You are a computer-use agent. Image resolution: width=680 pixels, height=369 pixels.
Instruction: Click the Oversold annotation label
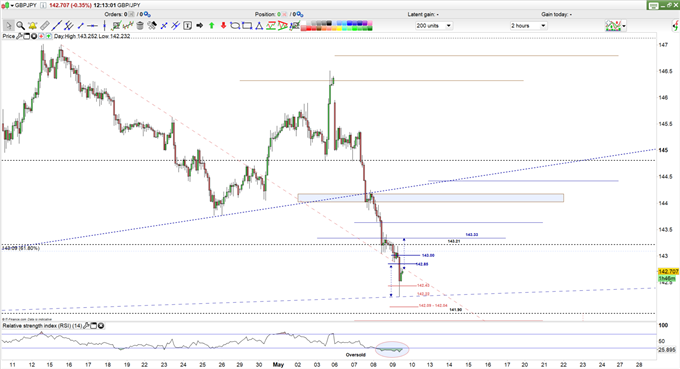[x=356, y=355]
